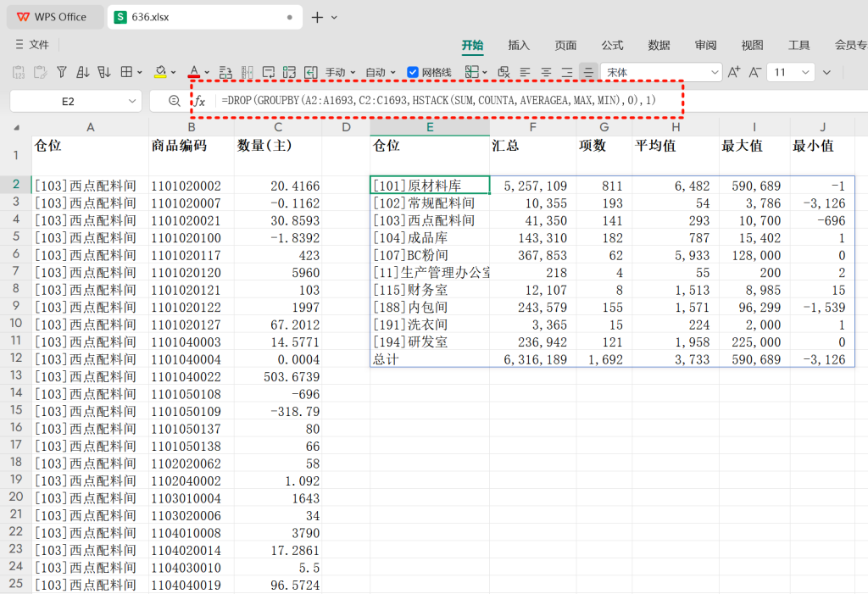Click into the formula bar text
Image resolution: width=868 pixels, height=594 pixels.
point(438,100)
